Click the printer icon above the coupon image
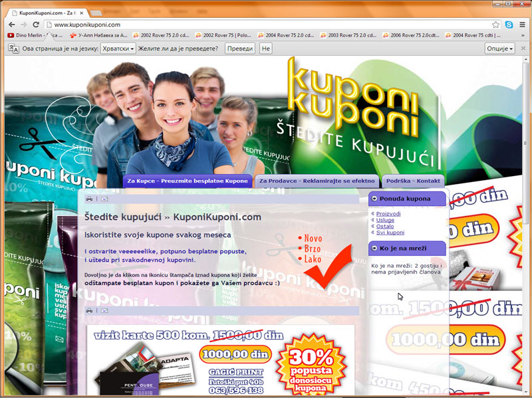 tap(89, 311)
